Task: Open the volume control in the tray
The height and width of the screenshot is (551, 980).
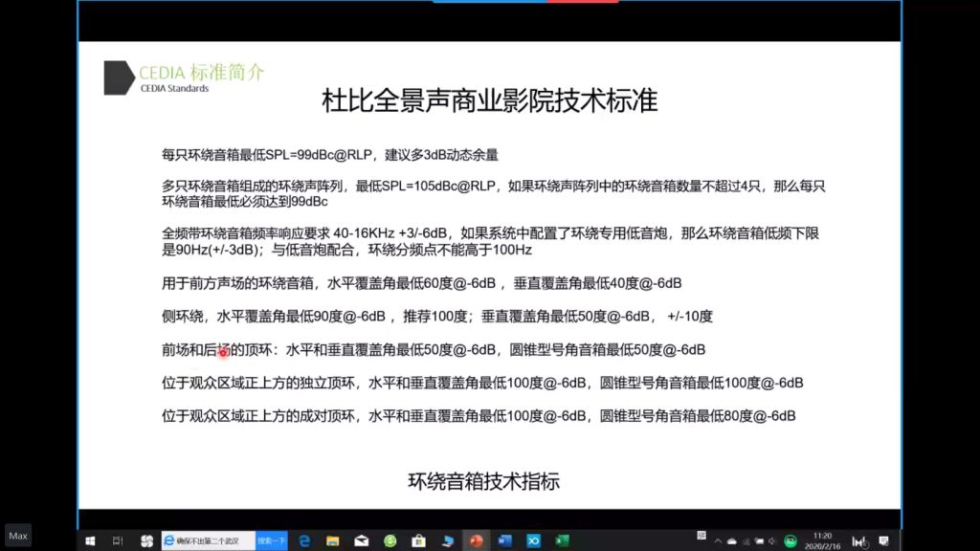Action: pos(772,541)
